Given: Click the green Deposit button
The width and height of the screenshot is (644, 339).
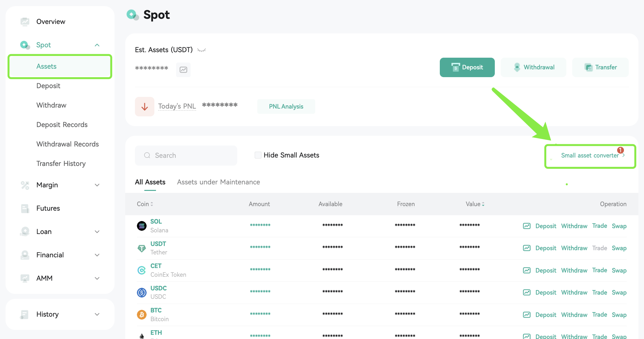Looking at the screenshot, I should tap(467, 67).
